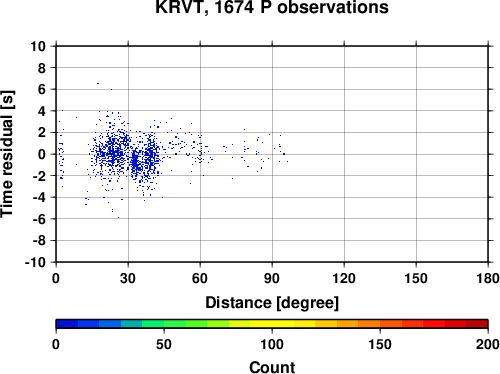Screen dimensions: 500x374
Task: Click the x-axis tick label 180
Action: point(488,278)
